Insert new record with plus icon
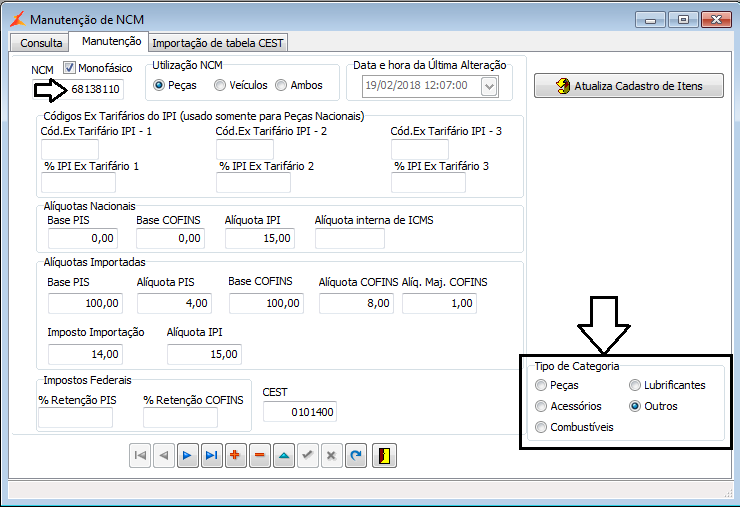This screenshot has height=507, width=740. click(235, 456)
